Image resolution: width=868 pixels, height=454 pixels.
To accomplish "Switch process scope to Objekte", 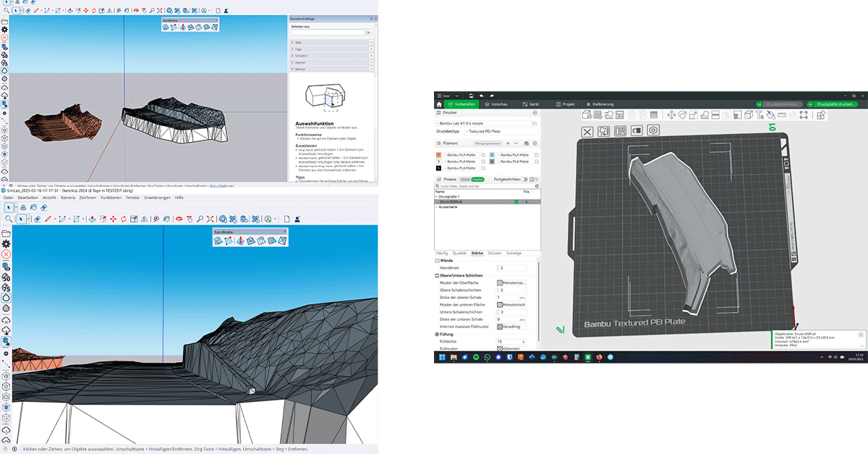I will (477, 179).
